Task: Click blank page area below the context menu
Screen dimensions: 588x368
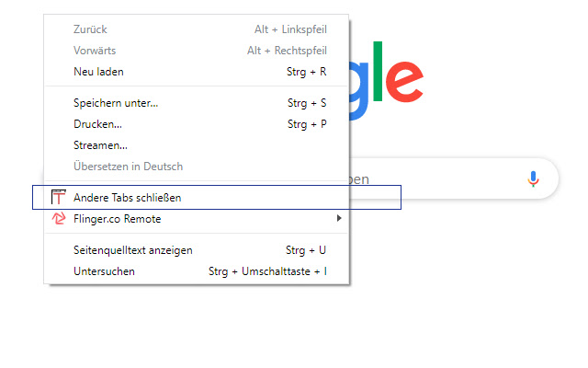Action: pos(276,331)
